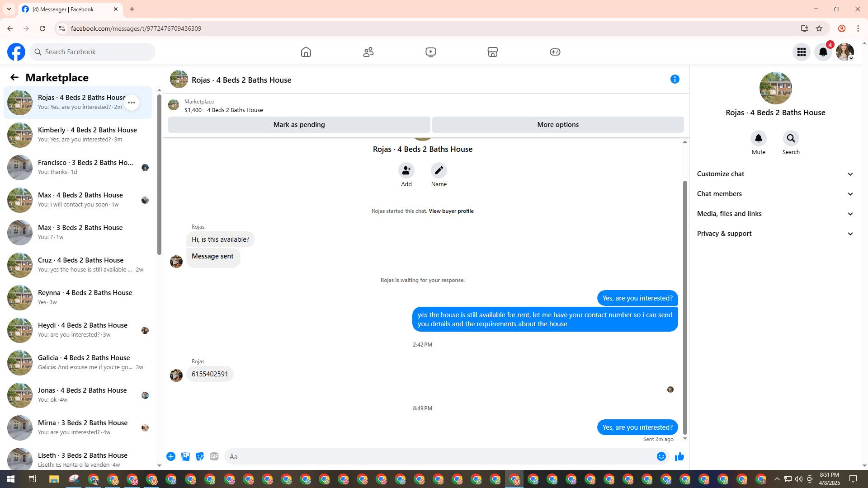This screenshot has height=488, width=868.
Task: Open the emoji picker
Action: pyautogui.click(x=661, y=457)
